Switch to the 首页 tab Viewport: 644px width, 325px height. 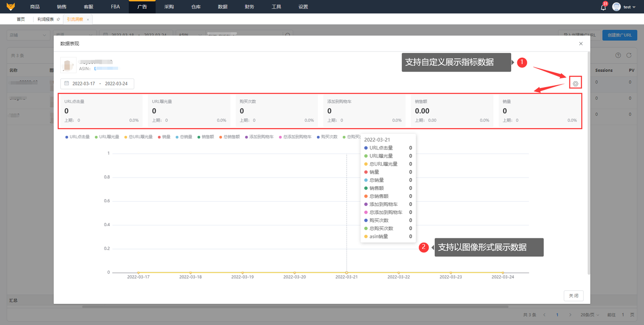click(21, 19)
